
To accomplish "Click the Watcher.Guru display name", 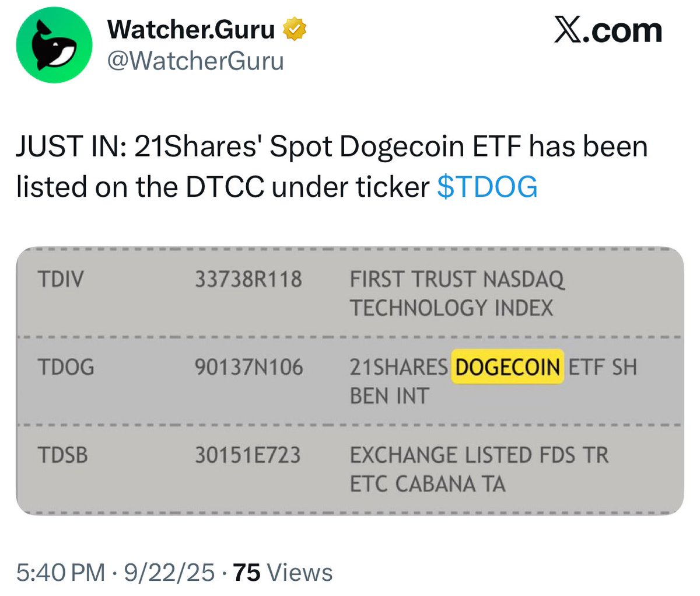I will click(191, 30).
